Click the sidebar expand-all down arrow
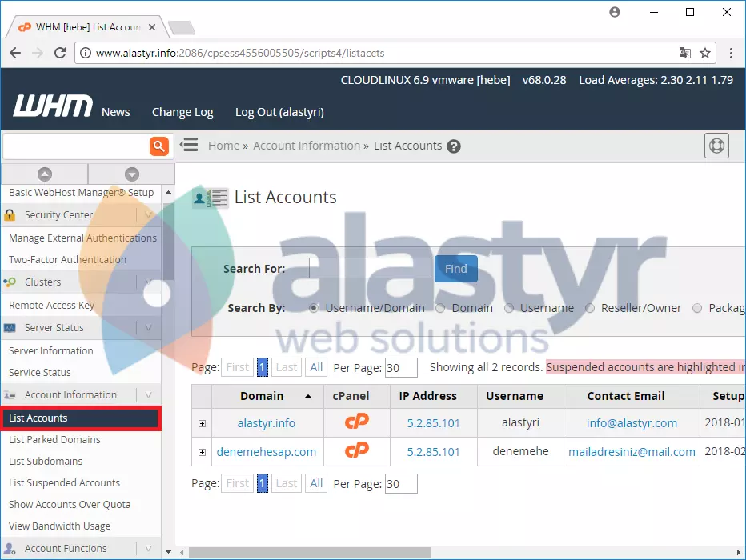Image resolution: width=746 pixels, height=560 pixels. 132,174
